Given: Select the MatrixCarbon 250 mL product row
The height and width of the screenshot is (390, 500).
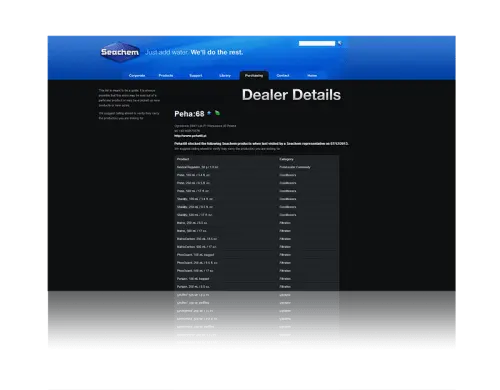Looking at the screenshot, I should click(257, 239).
